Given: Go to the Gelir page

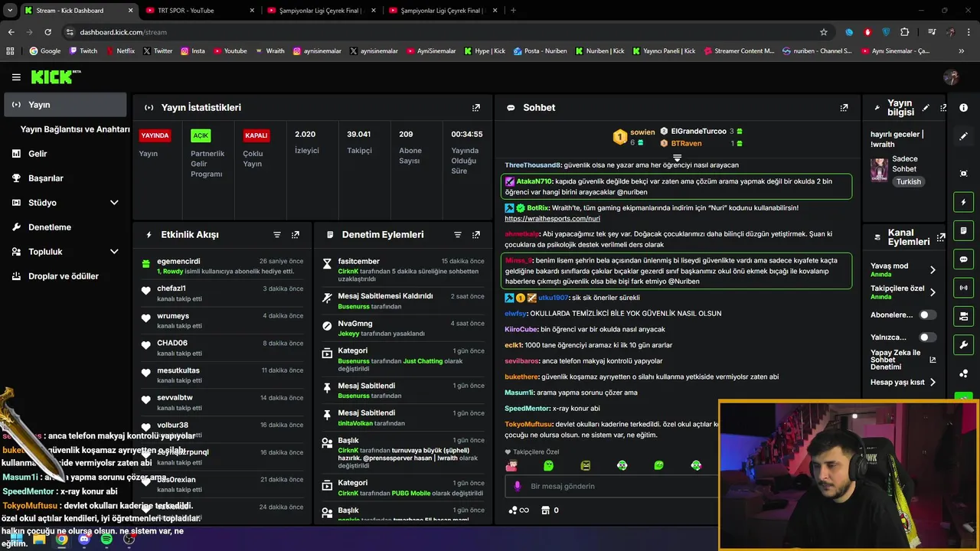Looking at the screenshot, I should click(65, 154).
